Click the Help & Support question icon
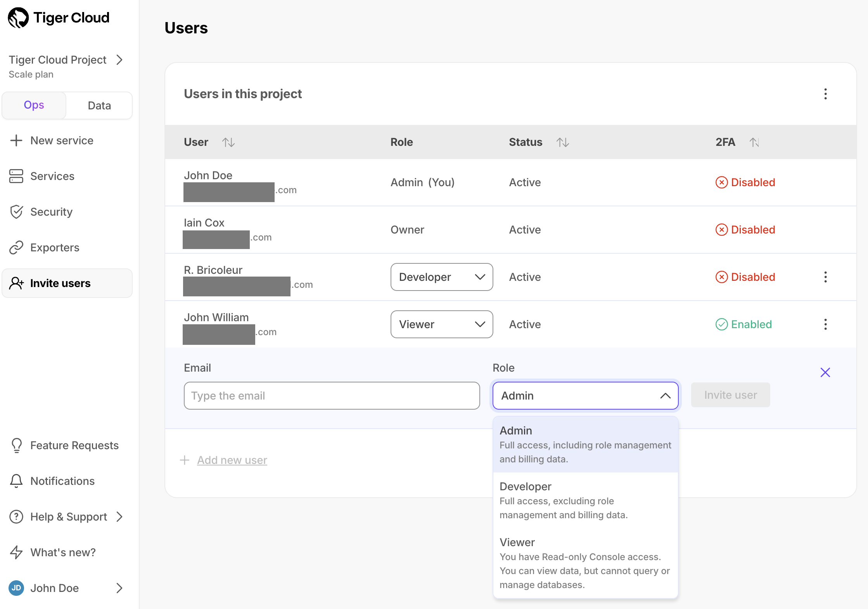 (x=16, y=517)
